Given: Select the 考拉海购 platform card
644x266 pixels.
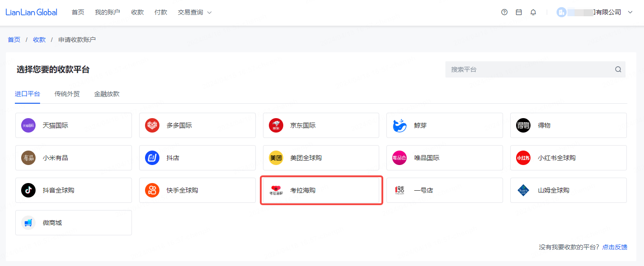Looking at the screenshot, I should (322, 190).
